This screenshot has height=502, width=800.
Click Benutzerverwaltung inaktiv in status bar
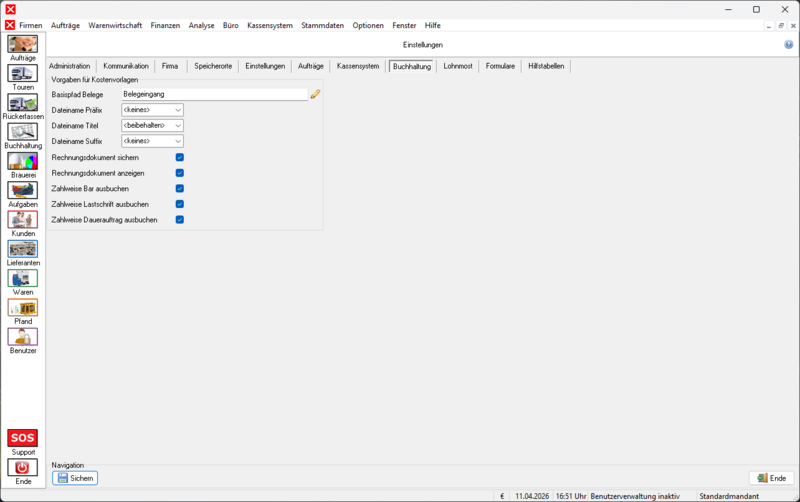(635, 496)
